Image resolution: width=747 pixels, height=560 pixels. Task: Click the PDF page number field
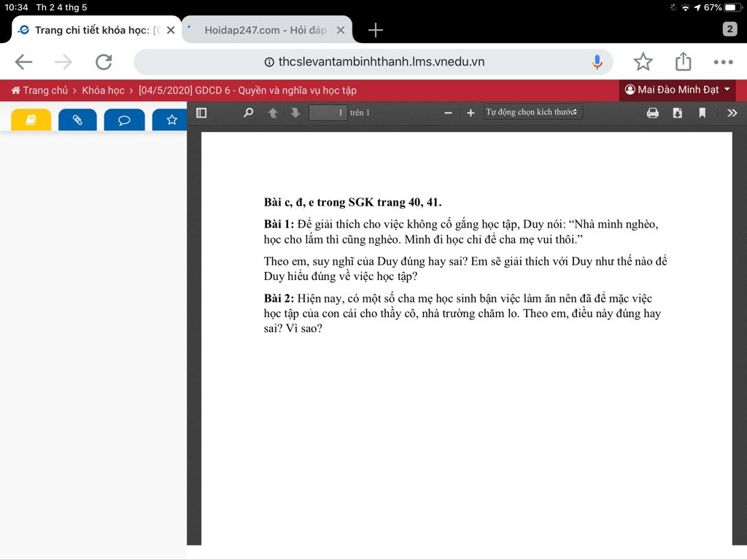tap(328, 113)
